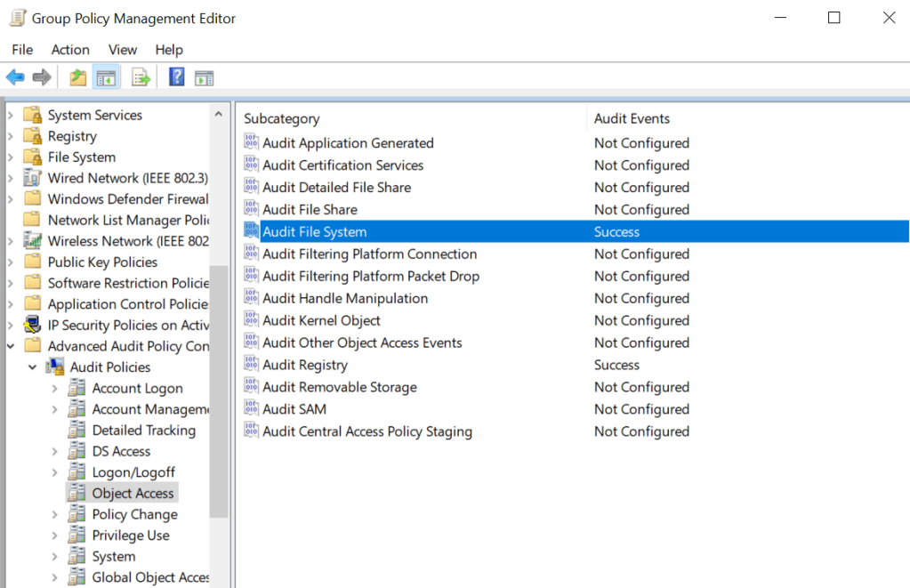910x588 pixels.
Task: Click the tree pane vertical scrollbar
Action: [218, 391]
